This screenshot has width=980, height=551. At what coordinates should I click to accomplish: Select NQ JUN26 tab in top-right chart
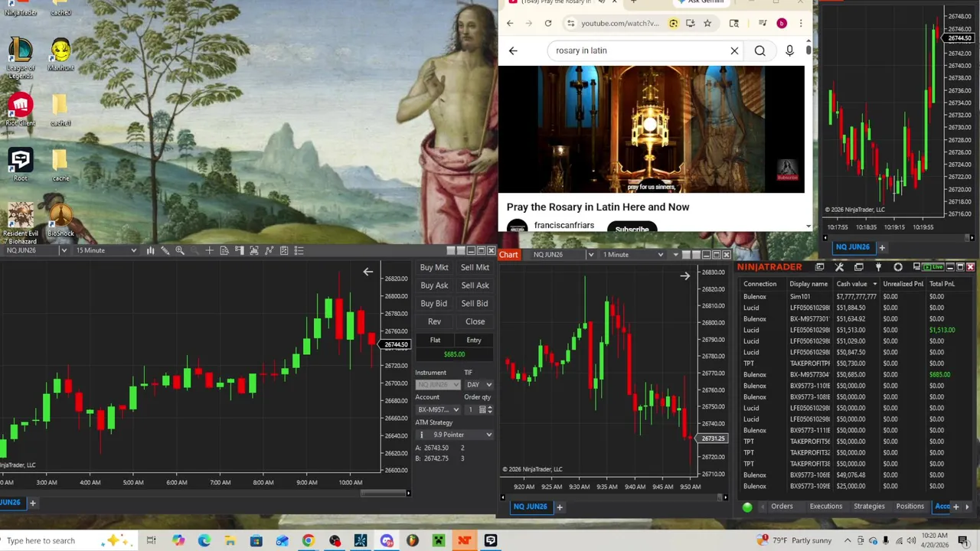(852, 247)
